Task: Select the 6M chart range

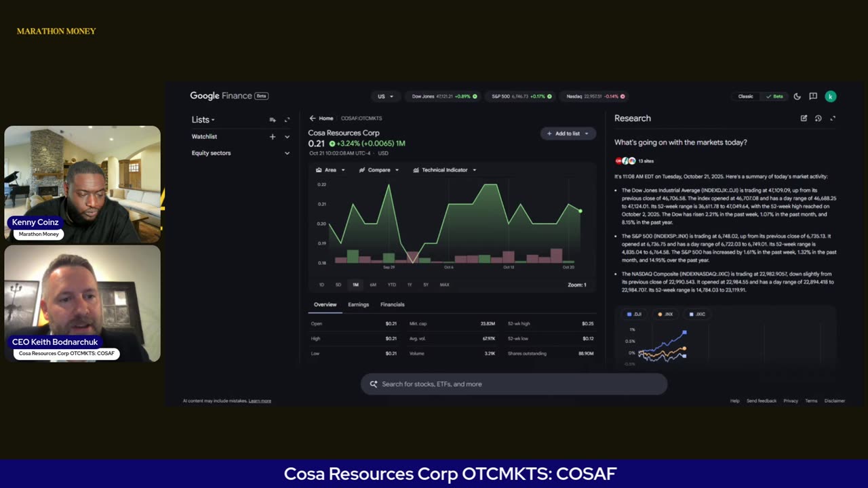Action: pos(373,285)
